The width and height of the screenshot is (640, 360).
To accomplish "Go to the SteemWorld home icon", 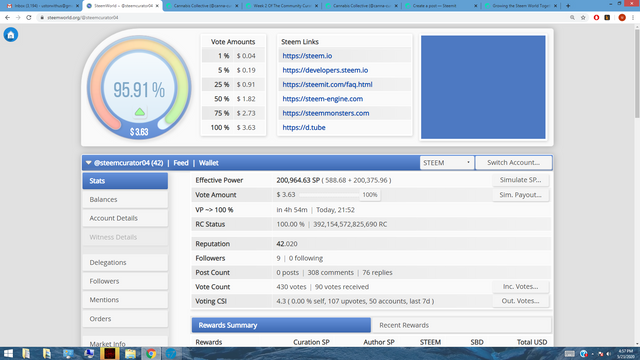I will pos(11,35).
